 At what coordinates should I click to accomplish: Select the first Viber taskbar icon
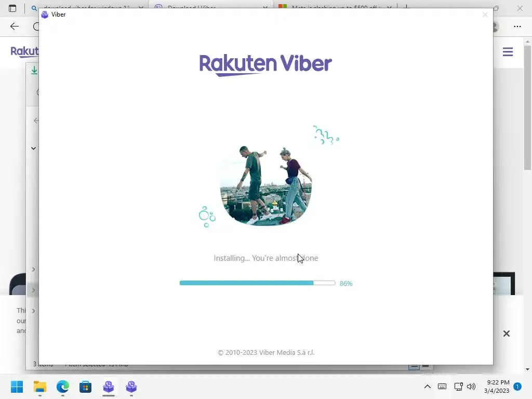109,387
